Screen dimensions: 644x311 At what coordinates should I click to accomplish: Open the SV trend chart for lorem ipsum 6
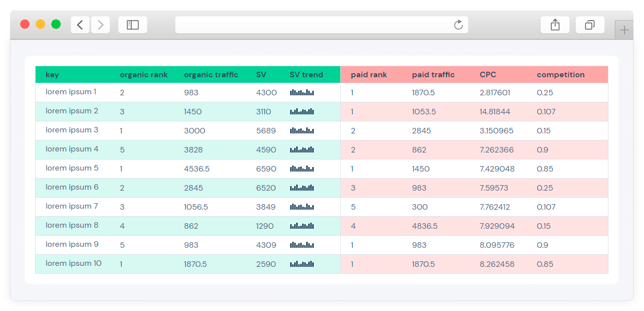[302, 188]
